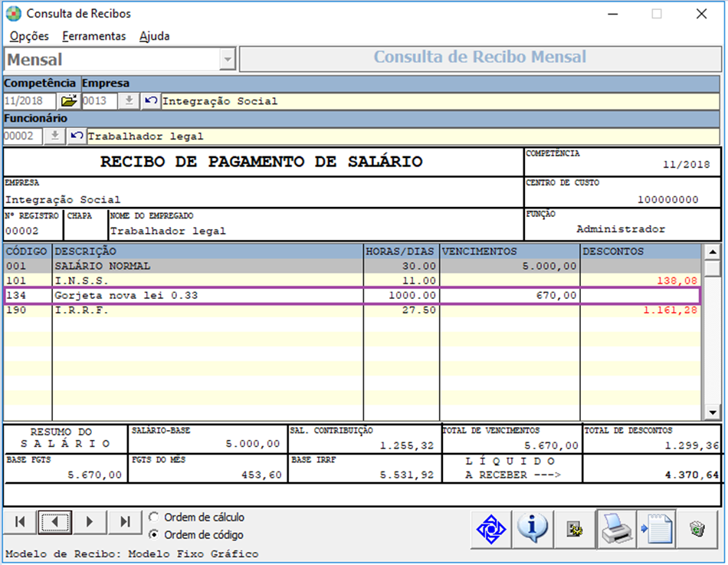Click the Base IRRF value 5.531,92

(x=406, y=475)
